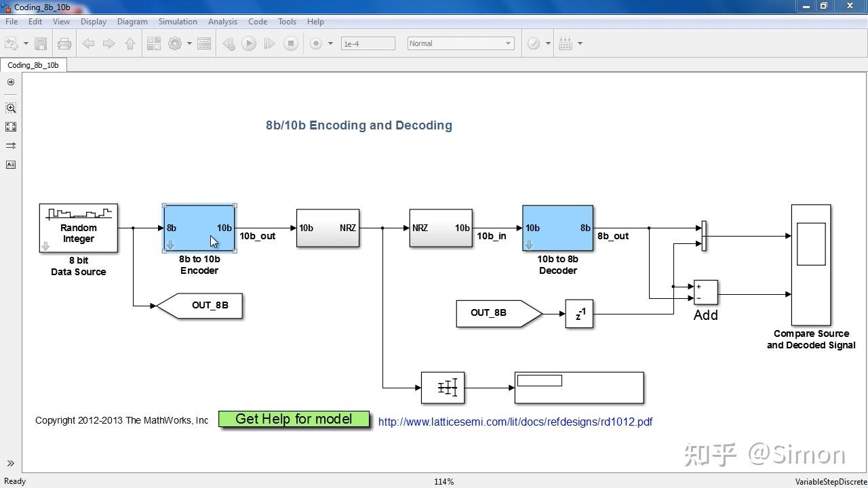Open the latticesemi rd1012 PDF link

click(515, 422)
